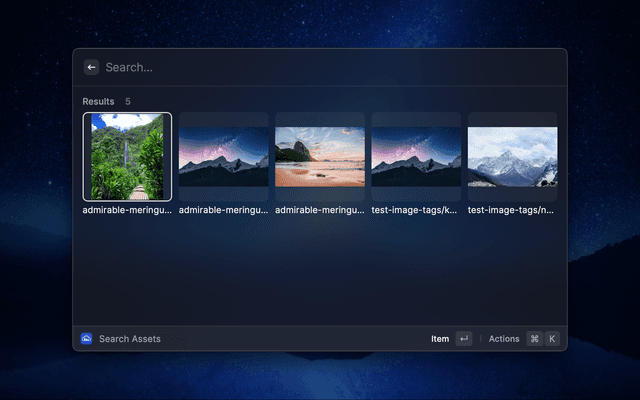Select the fourth thumbnail labeled test-image-tags/k
The image size is (640, 400).
[416, 156]
